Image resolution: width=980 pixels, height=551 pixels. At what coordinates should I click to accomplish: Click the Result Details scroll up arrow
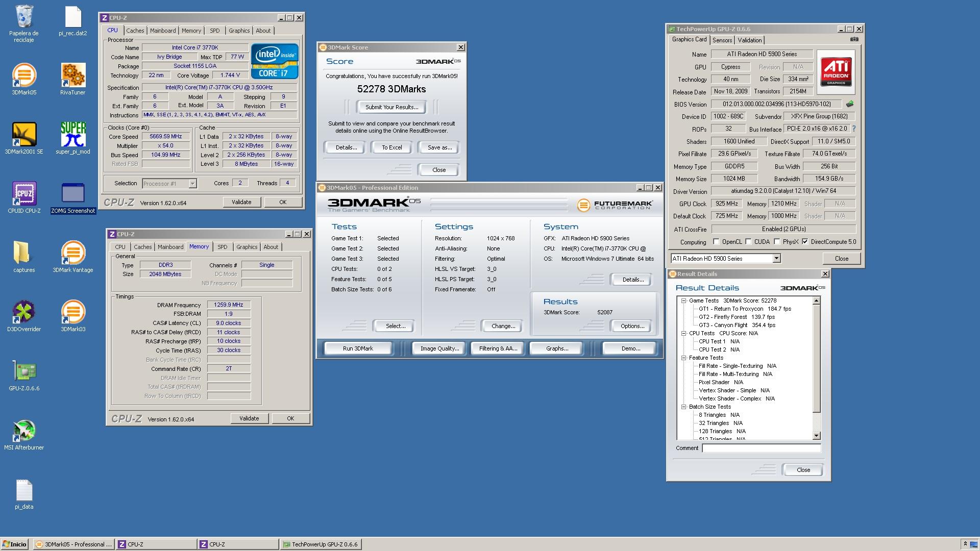816,300
